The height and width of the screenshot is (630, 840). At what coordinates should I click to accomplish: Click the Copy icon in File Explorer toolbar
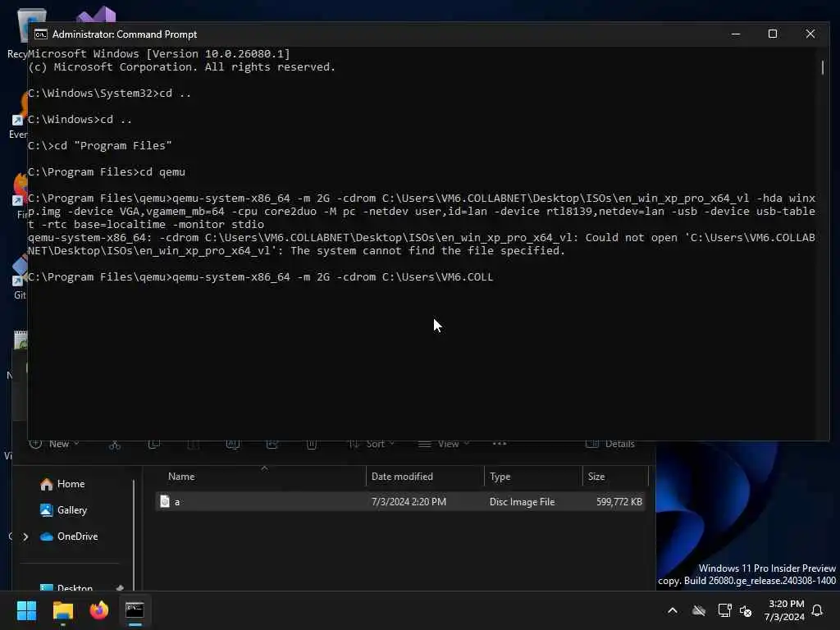(x=154, y=444)
